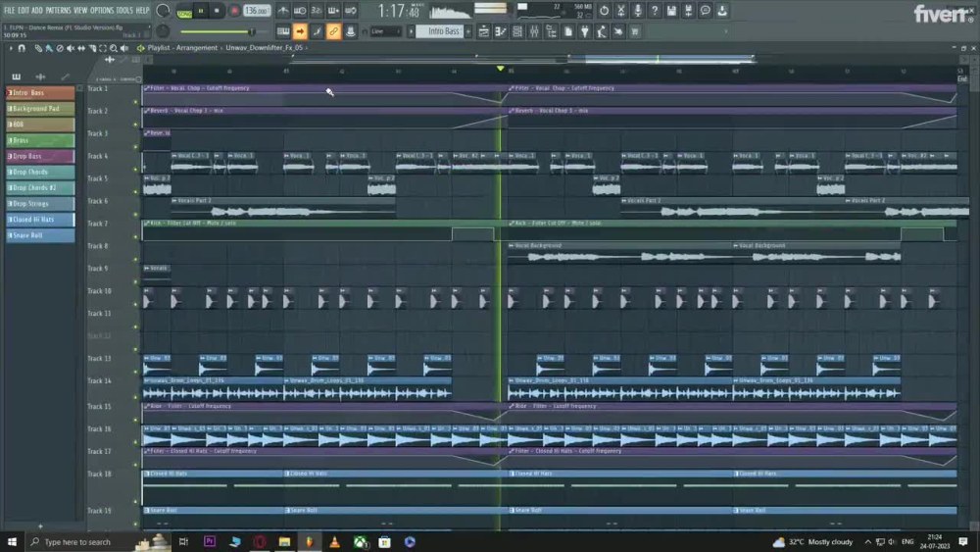
Task: Save the project with floppy icon
Action: click(672, 11)
